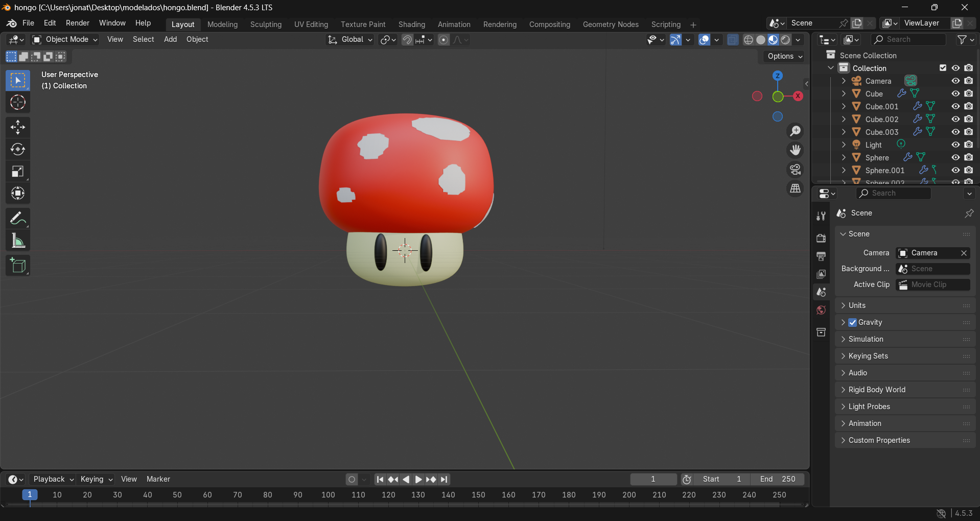Select the Scale tool
The width and height of the screenshot is (980, 521).
tap(18, 171)
